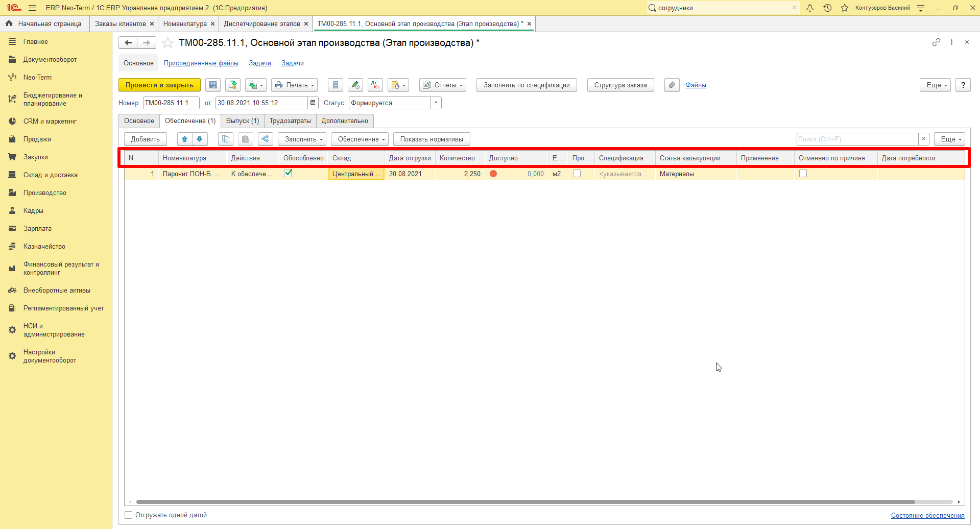Switch to the Трудозатраты tab

(290, 121)
